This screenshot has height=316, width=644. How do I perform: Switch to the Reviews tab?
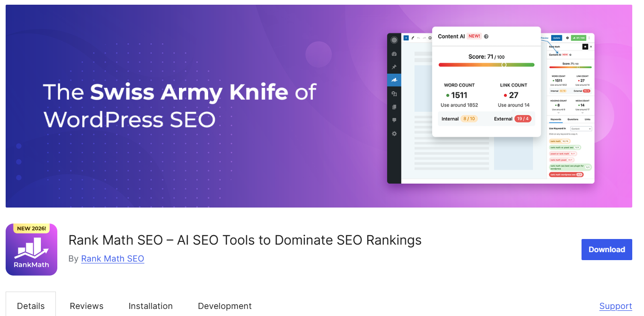click(86, 306)
